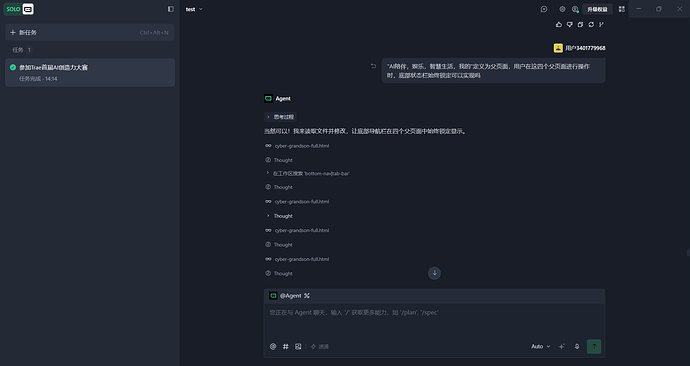Maximize or restore the window
This screenshot has height=366, width=690.
(659, 9)
